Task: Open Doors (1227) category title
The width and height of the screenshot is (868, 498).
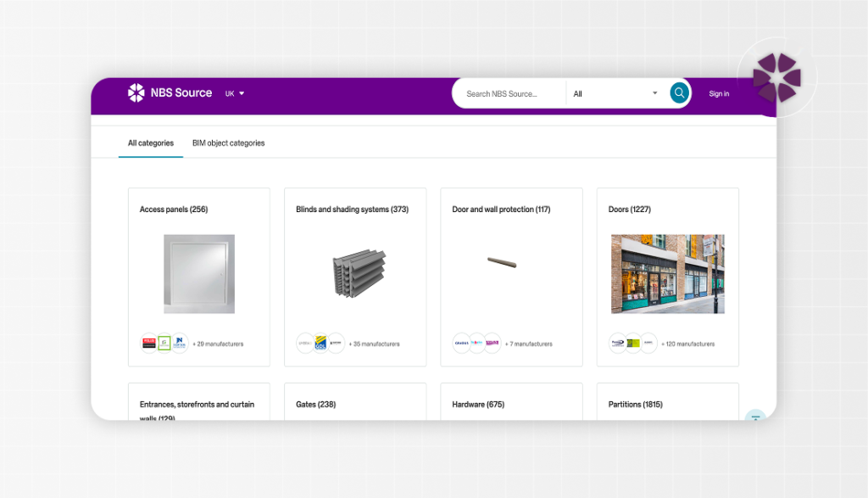Action: 630,210
